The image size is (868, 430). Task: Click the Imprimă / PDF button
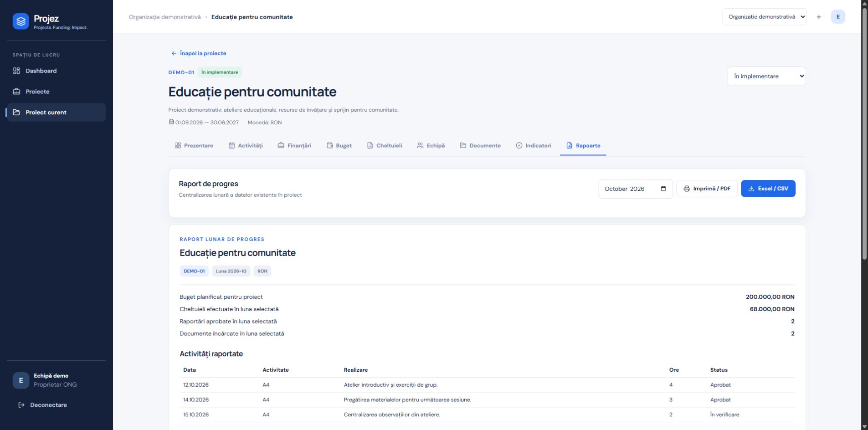pos(707,189)
